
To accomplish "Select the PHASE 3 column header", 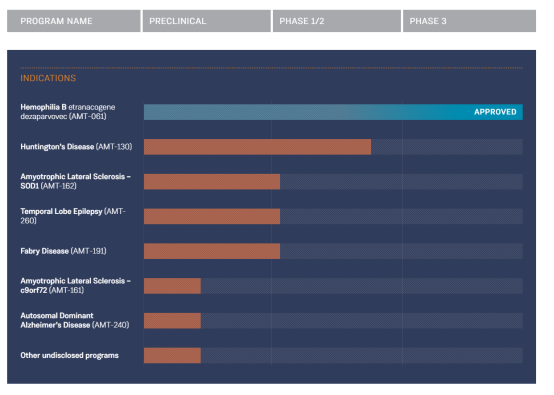I will 469,21.
